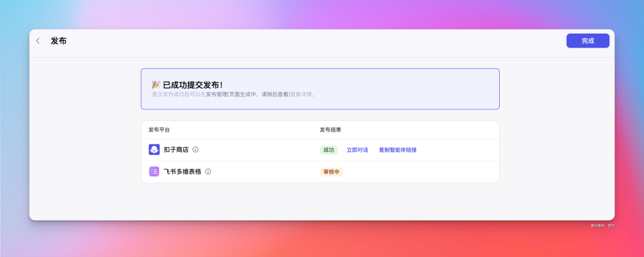Click the 审核中 status tag
The image size is (644, 257).
[x=331, y=172]
